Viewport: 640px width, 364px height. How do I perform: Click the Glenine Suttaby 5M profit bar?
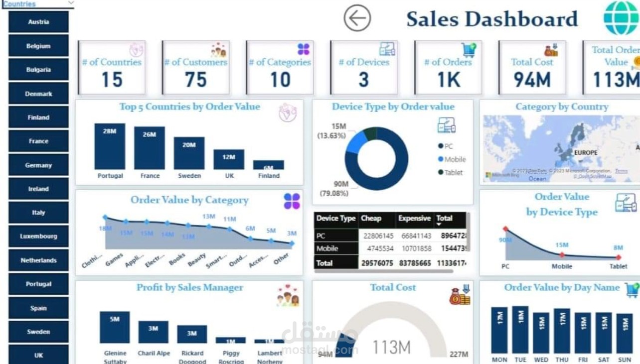coord(115,327)
